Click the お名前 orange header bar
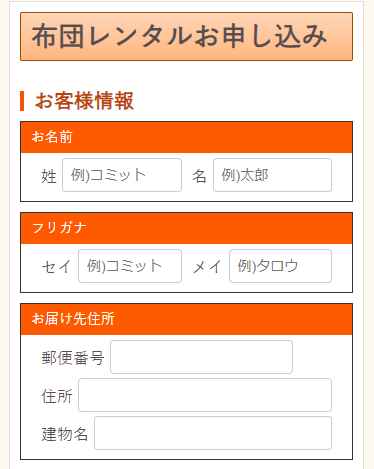The image size is (374, 469). [x=186, y=137]
